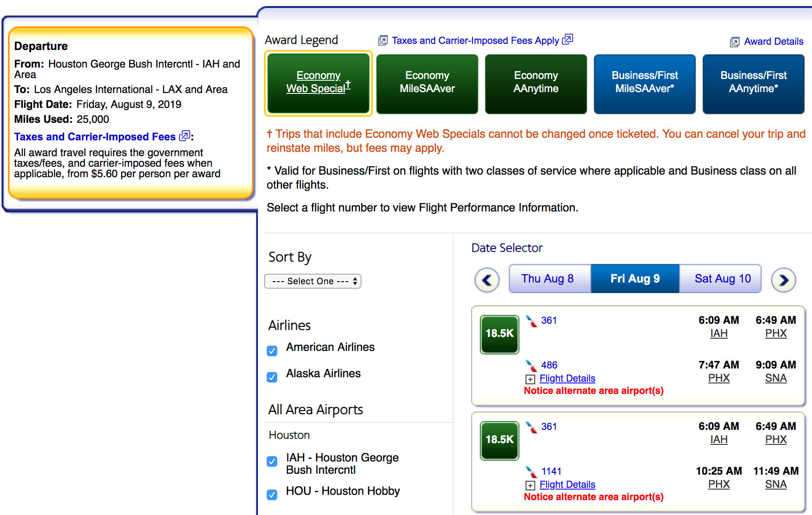
Task: Click the external-link icon after Fees Apply
Action: 568,39
